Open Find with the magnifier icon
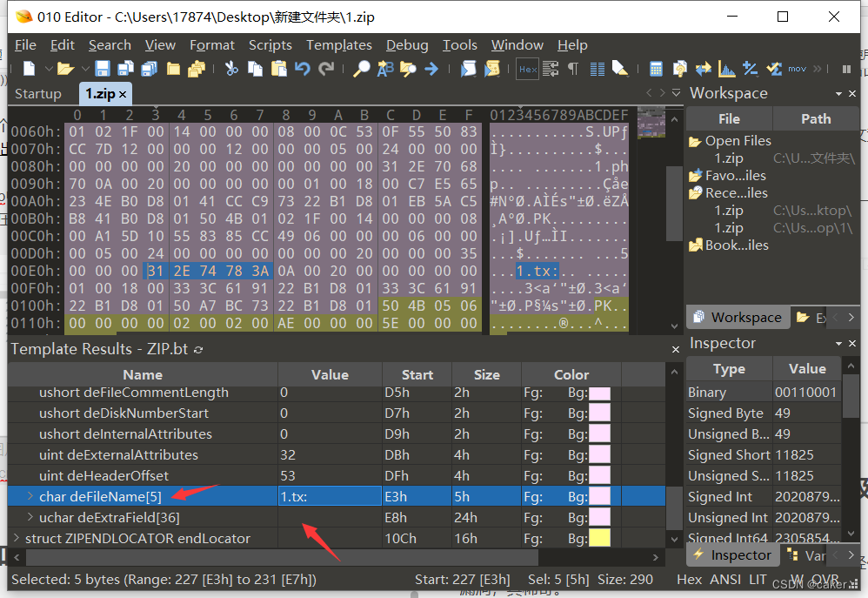868x598 pixels. (x=362, y=69)
